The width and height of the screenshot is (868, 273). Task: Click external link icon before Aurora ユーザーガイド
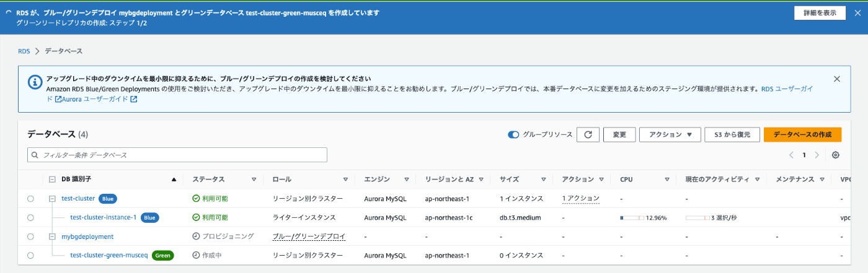click(58, 99)
